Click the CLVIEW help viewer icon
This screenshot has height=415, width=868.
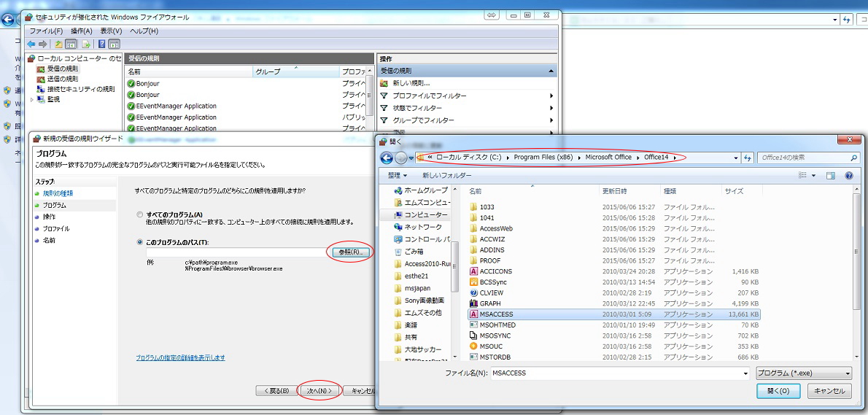pyautogui.click(x=473, y=292)
